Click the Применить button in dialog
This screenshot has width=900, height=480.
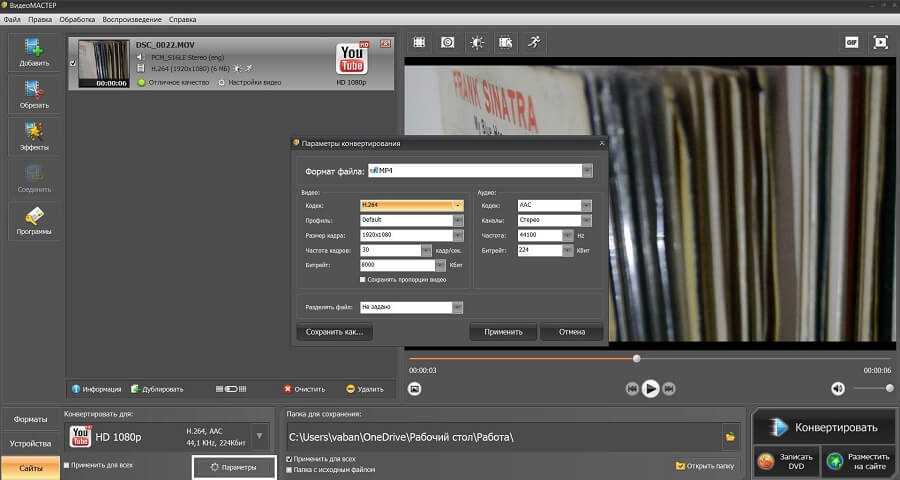[x=503, y=331]
